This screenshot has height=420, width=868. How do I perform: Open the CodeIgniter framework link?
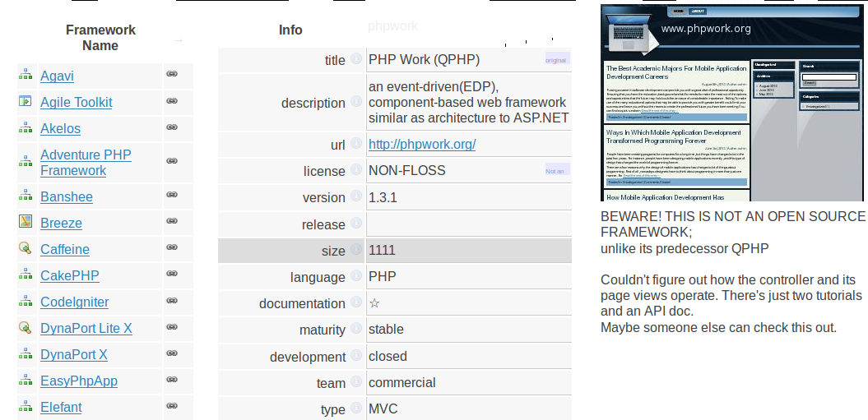pyautogui.click(x=75, y=302)
